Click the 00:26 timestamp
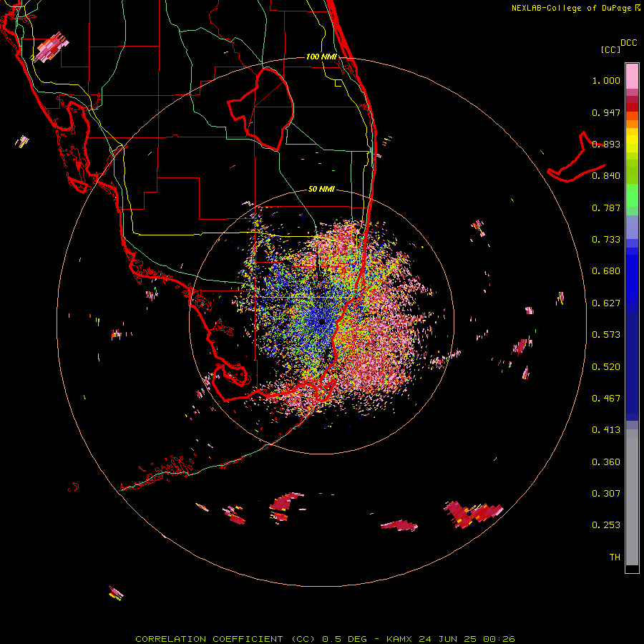The width and height of the screenshot is (644, 644). (x=497, y=639)
